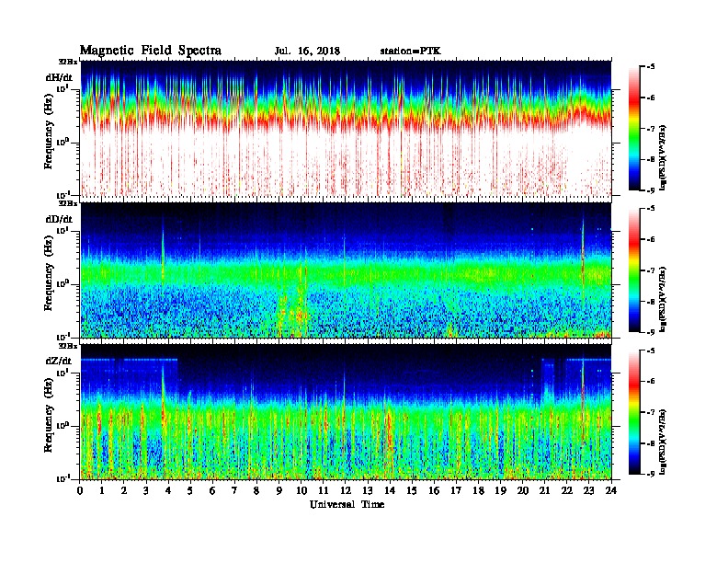Image resolution: width=728 pixels, height=563 pixels.
Task: Click hour 23 on the time axis
Action: pos(589,490)
